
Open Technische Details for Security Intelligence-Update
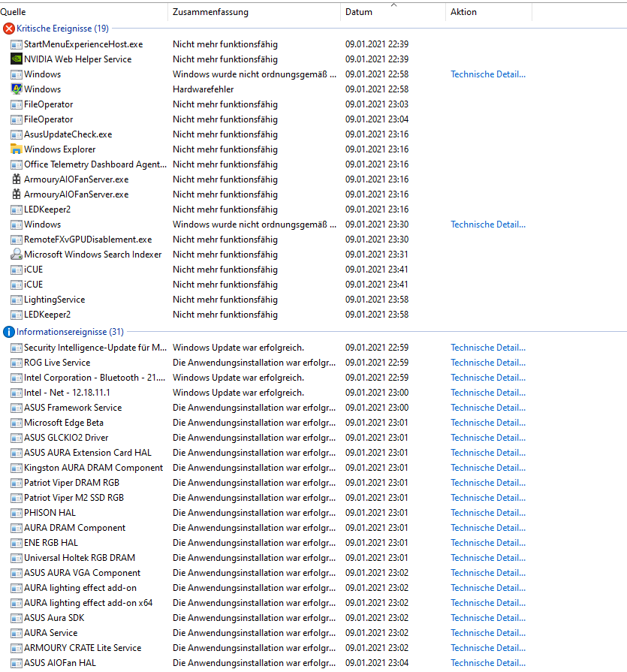[x=488, y=348]
